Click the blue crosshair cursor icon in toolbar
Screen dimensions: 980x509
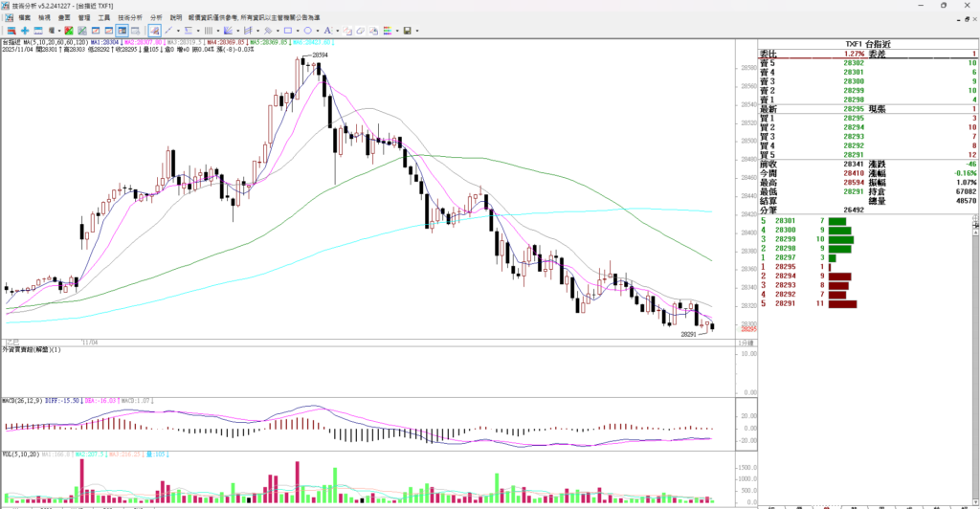[25, 31]
